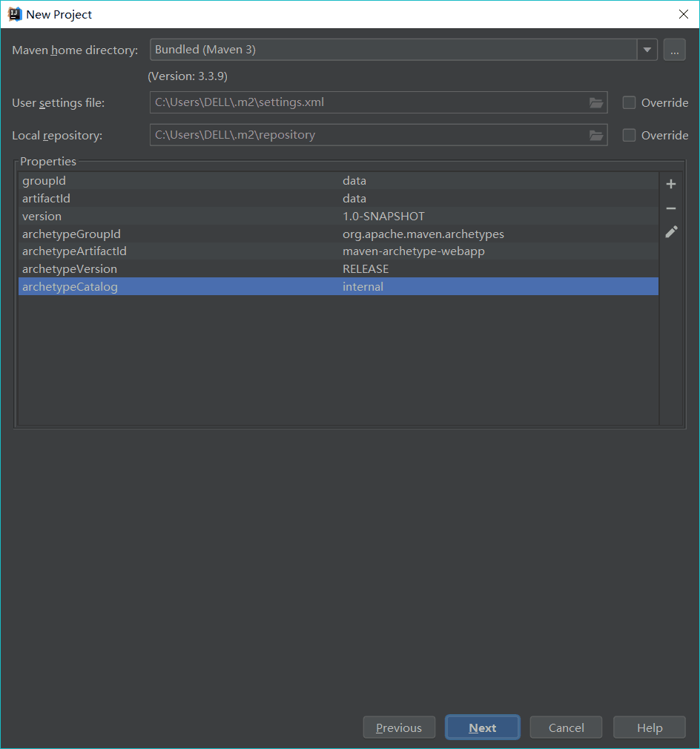Select the artifactId property row

[338, 198]
